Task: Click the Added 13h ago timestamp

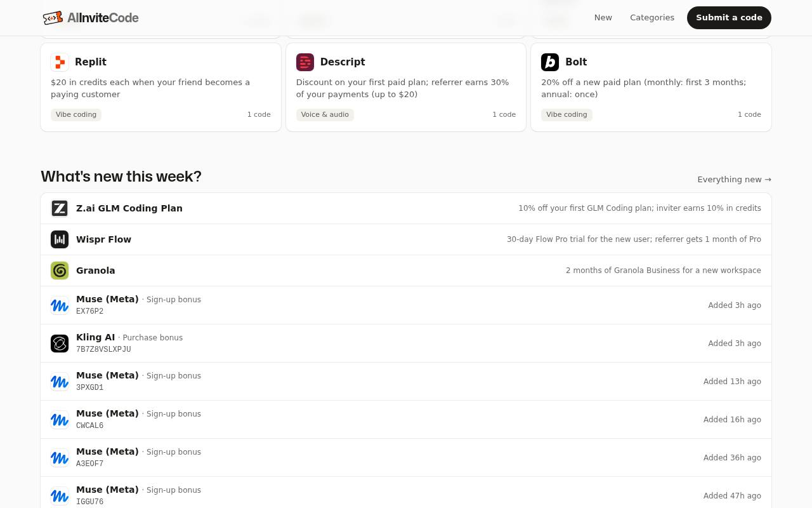Action: coord(732,382)
